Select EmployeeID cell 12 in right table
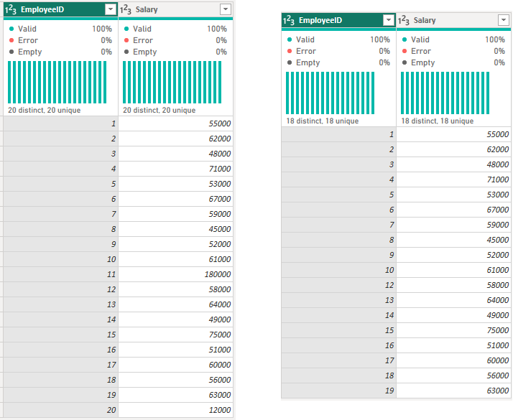This screenshot has width=513, height=420. (x=338, y=285)
